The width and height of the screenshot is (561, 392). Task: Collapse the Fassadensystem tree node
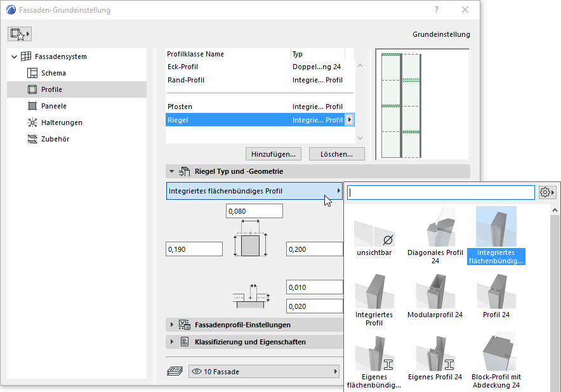pos(14,56)
